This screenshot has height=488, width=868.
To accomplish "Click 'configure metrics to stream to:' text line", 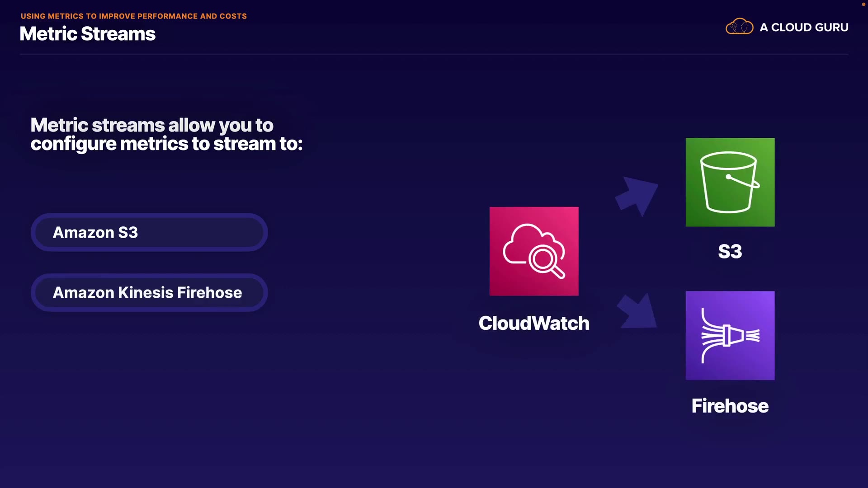I will 166,144.
